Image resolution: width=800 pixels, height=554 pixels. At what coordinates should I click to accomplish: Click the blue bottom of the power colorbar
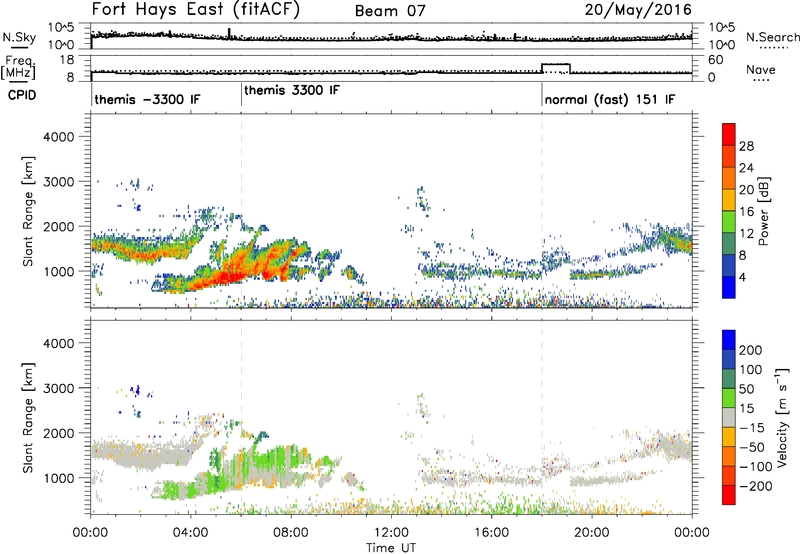click(729, 287)
